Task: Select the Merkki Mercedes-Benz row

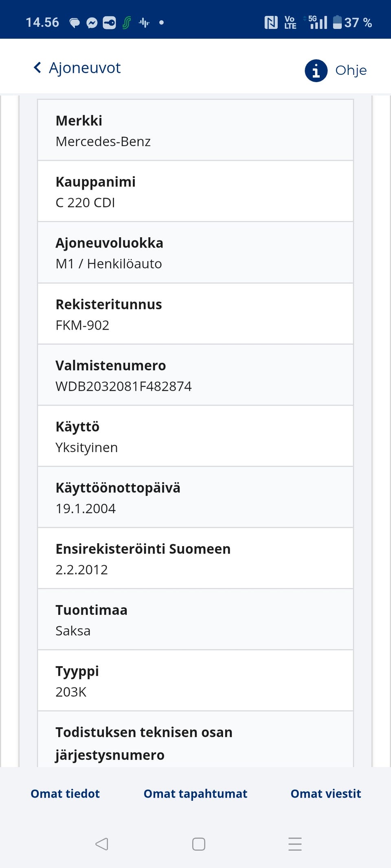Action: [195, 130]
